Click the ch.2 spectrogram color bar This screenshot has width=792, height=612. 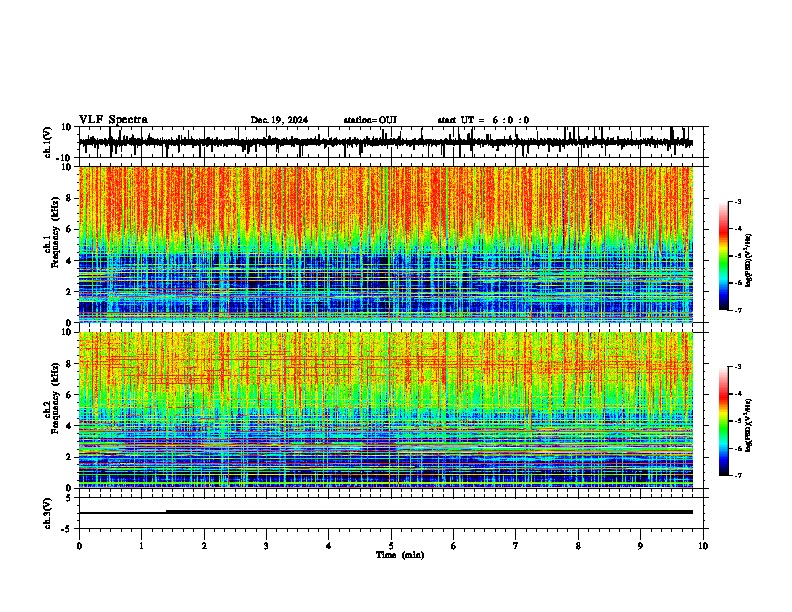pos(723,421)
